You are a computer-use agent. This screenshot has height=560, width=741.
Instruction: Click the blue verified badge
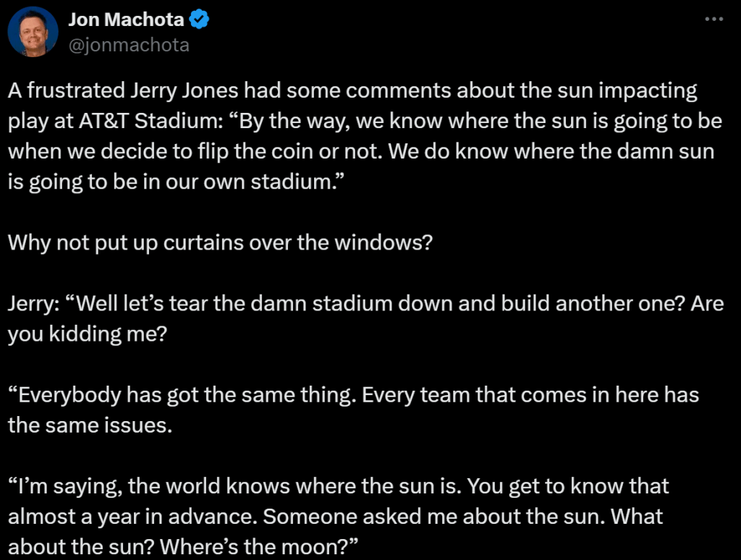(199, 20)
